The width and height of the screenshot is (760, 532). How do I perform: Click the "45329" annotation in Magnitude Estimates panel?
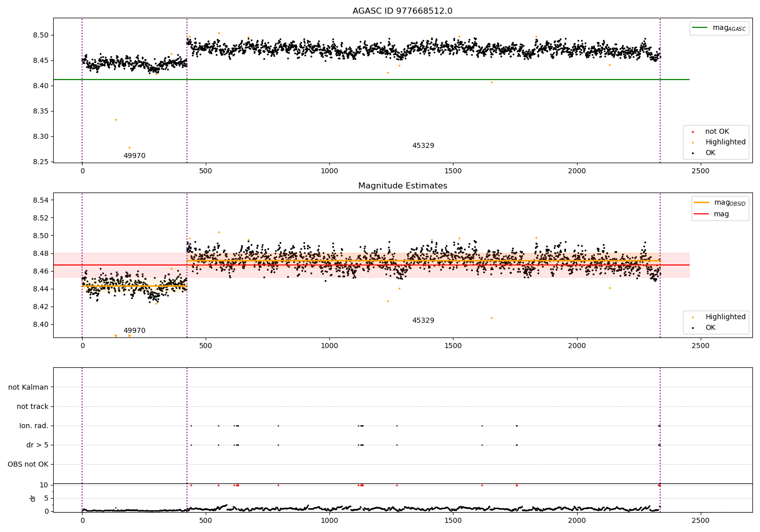tap(423, 321)
